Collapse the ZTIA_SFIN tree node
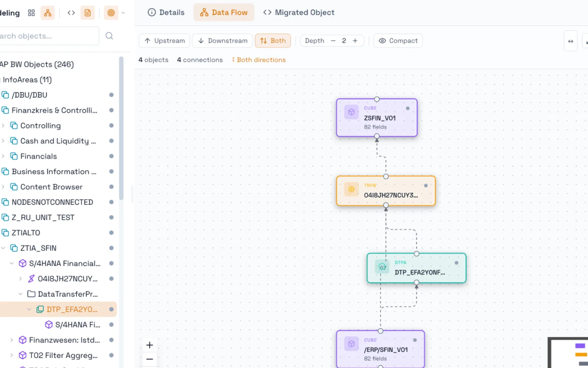588x368 pixels. tap(3, 248)
